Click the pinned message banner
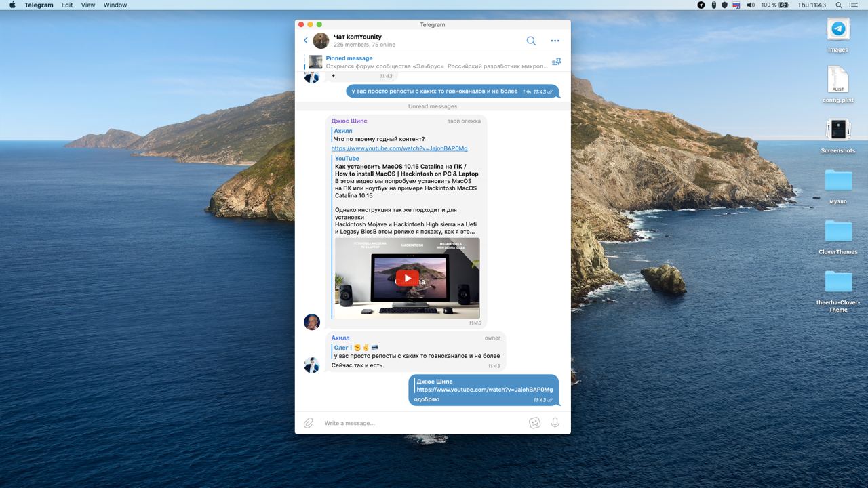Viewport: 868px width, 488px height. point(433,62)
